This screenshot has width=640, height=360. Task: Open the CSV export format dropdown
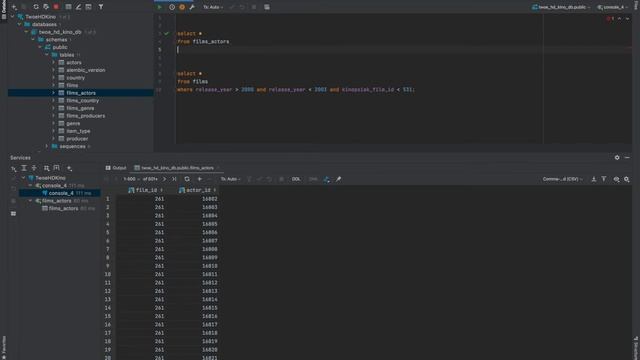click(563, 179)
